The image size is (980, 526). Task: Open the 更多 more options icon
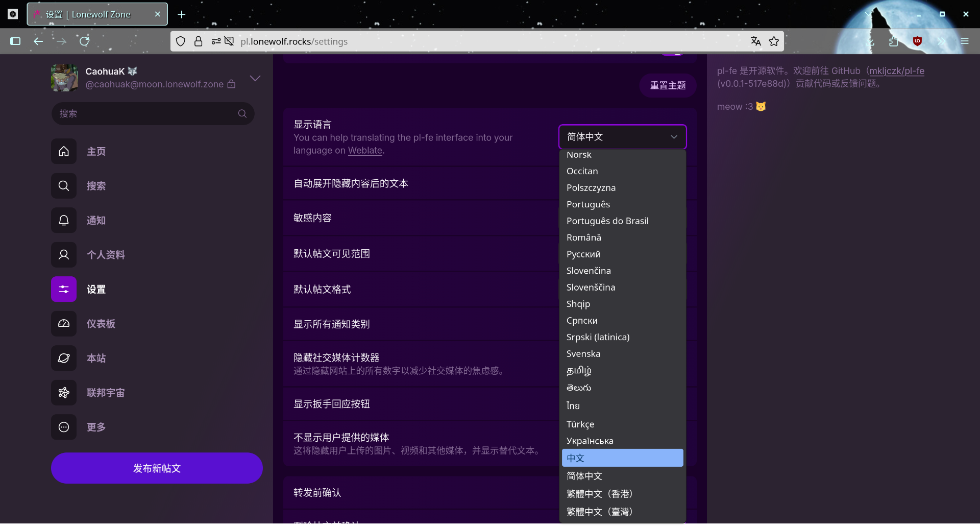(64, 427)
